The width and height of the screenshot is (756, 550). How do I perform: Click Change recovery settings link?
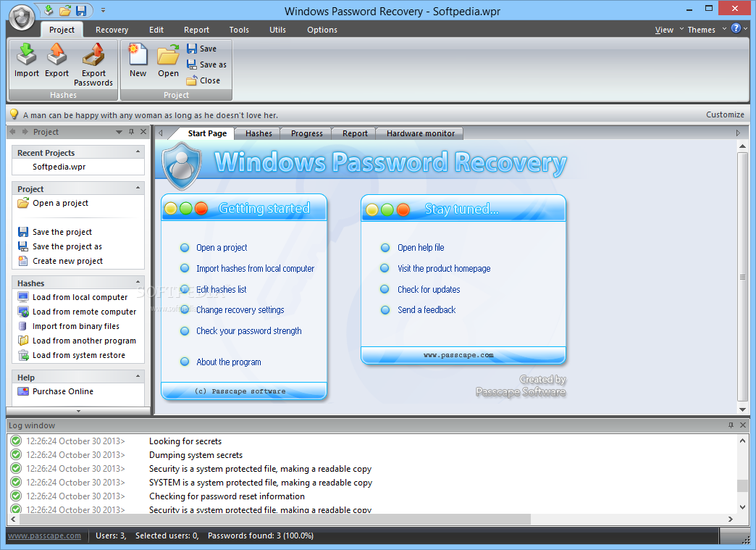point(240,309)
